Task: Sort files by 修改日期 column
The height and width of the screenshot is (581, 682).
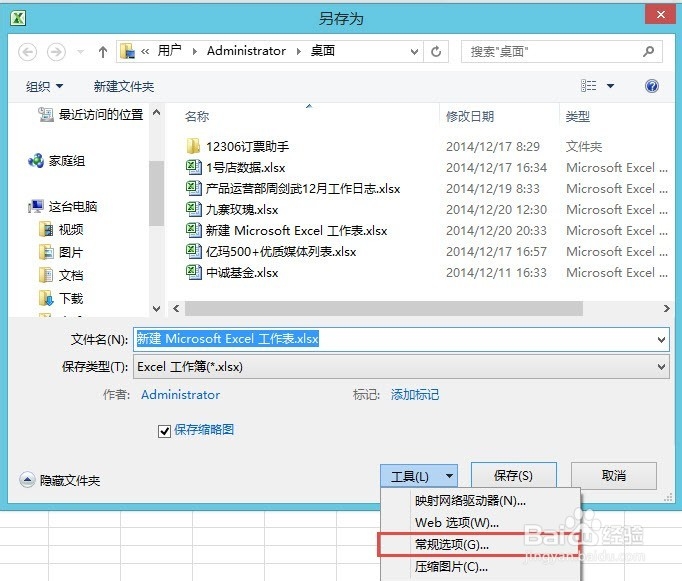Action: tap(470, 116)
